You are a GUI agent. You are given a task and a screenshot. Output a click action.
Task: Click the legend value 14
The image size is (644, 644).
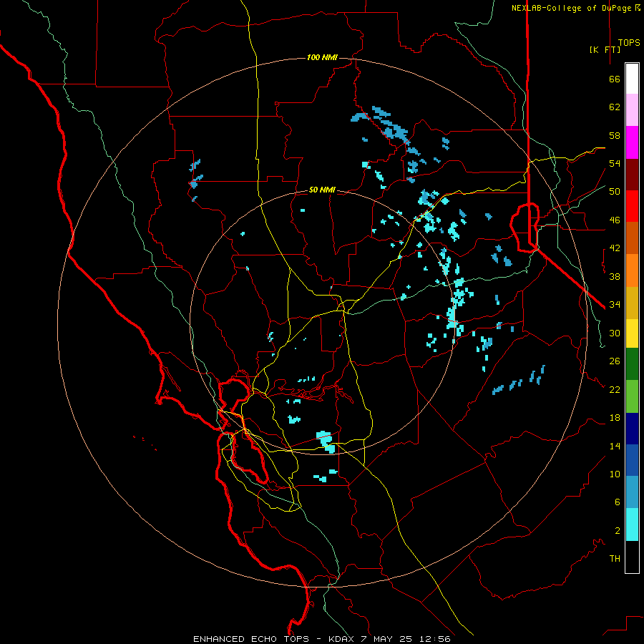tap(615, 446)
